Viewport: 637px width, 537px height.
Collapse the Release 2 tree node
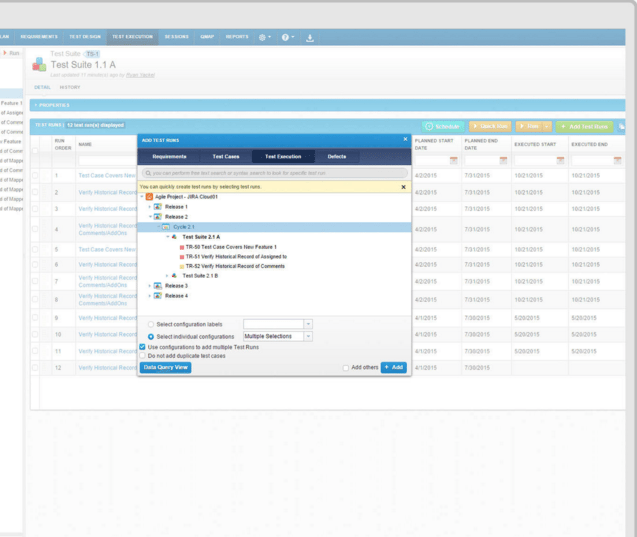(x=150, y=217)
